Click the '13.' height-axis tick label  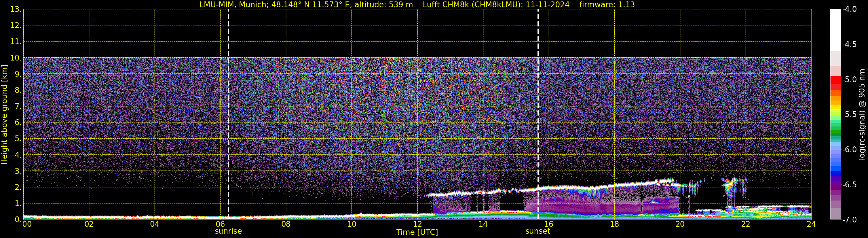(x=16, y=10)
